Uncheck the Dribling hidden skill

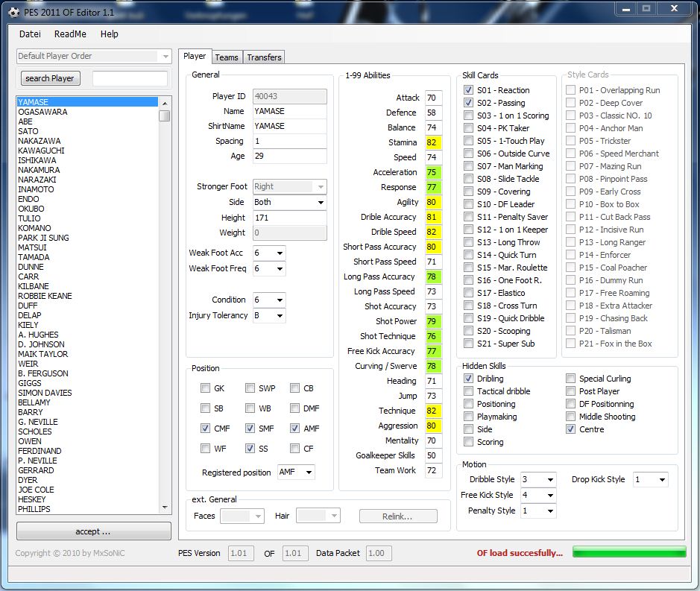(x=468, y=379)
